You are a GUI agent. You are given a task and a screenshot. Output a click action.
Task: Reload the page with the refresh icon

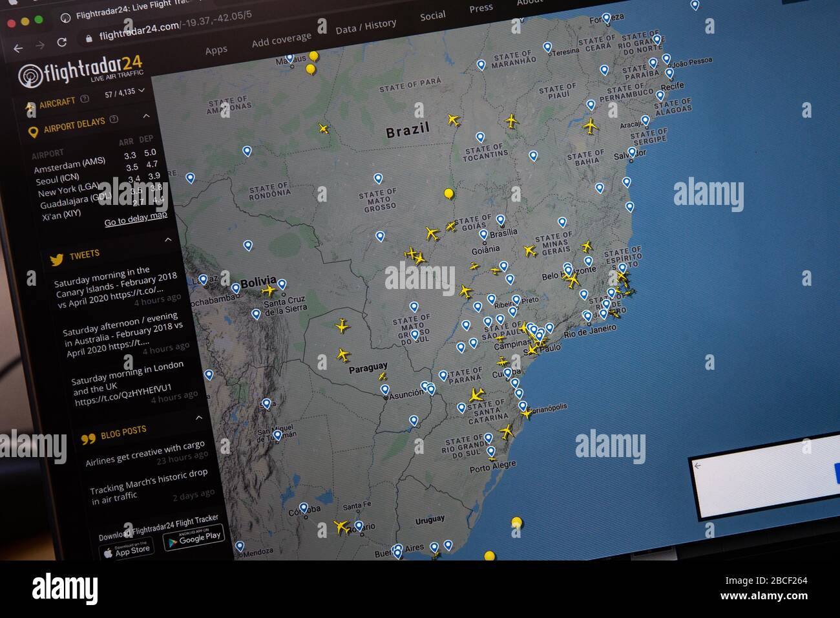(61, 42)
